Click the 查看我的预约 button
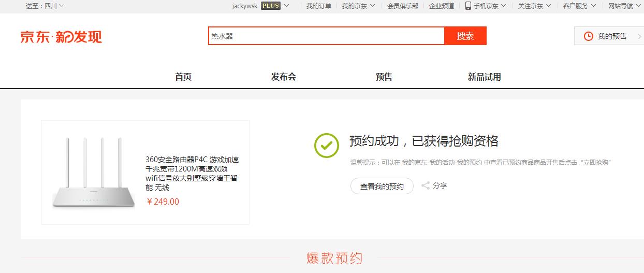The height and width of the screenshot is (273, 644). coord(382,186)
